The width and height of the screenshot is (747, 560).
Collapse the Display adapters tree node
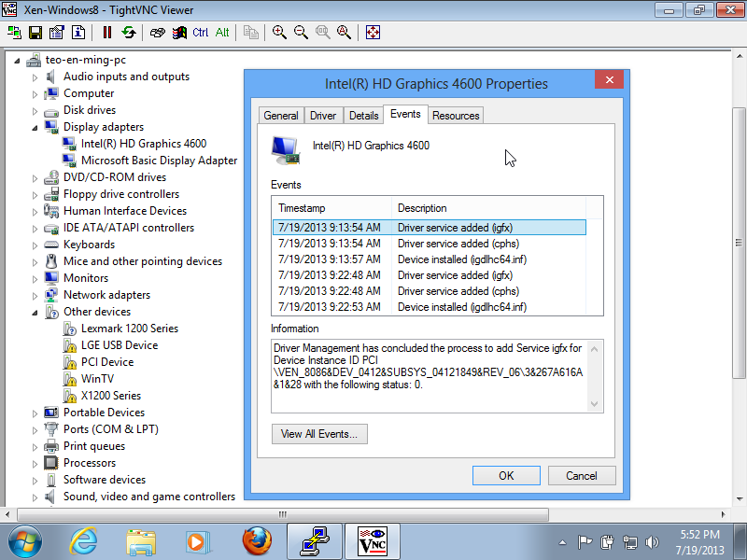[x=35, y=127]
